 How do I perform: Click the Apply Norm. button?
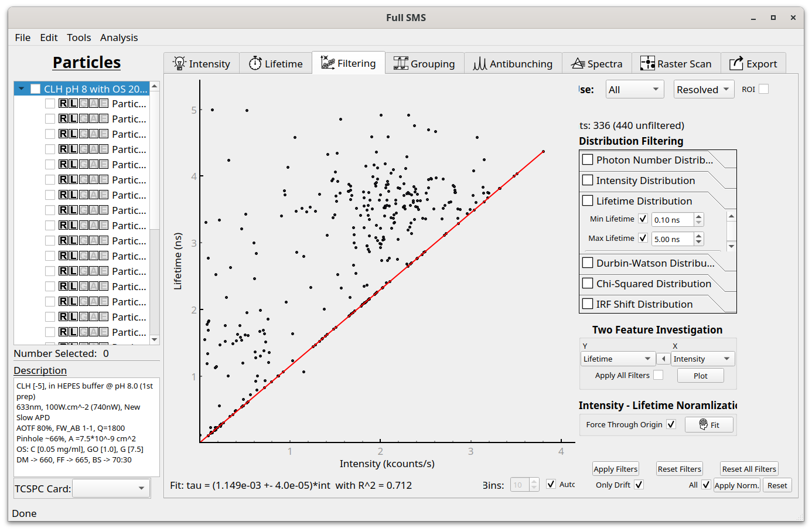point(736,485)
